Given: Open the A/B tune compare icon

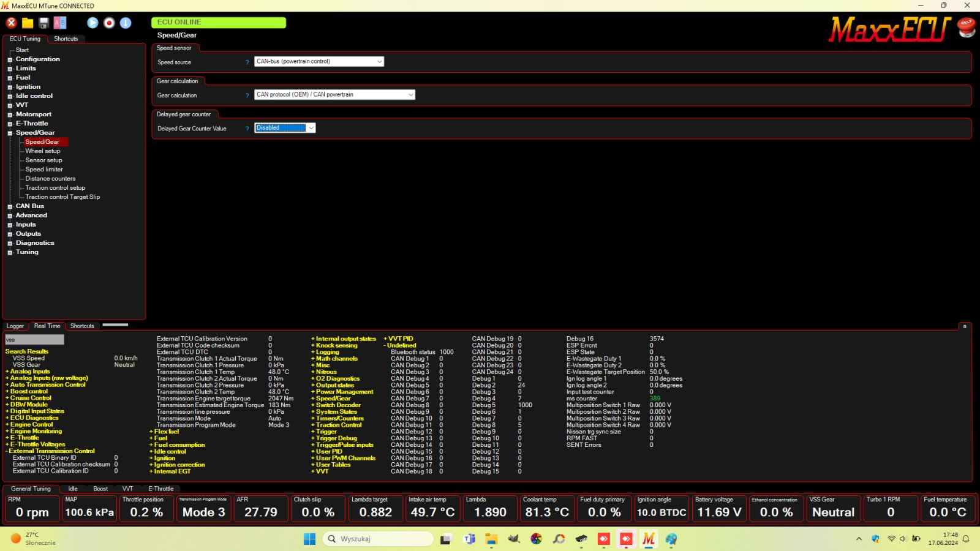Looking at the screenshot, I should (59, 23).
